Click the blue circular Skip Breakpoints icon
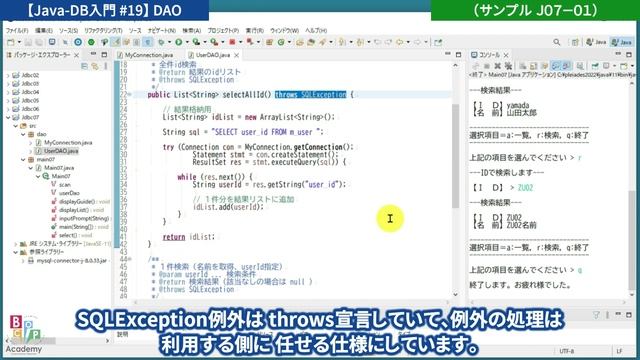This screenshot has width=640, height=360. pyautogui.click(x=78, y=42)
